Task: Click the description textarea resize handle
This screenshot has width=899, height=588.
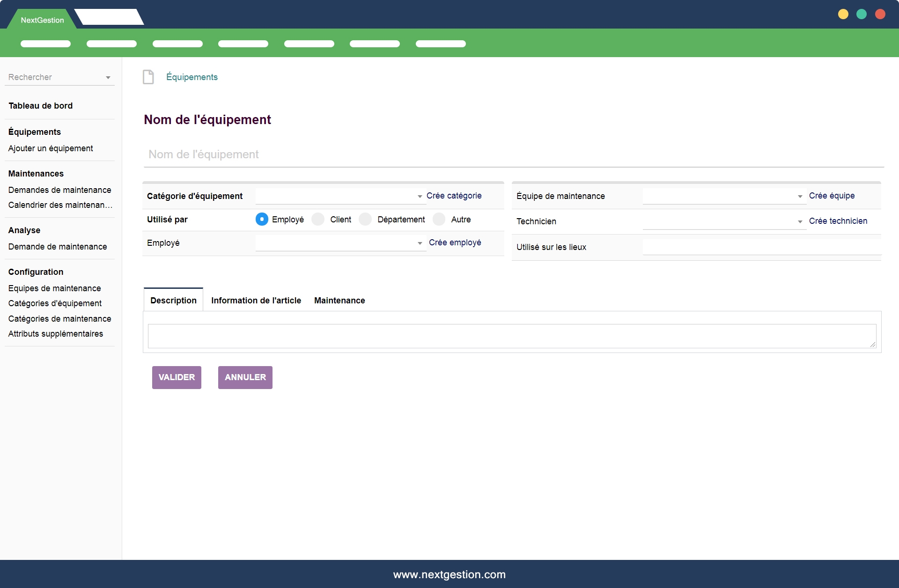Action: pos(873,345)
